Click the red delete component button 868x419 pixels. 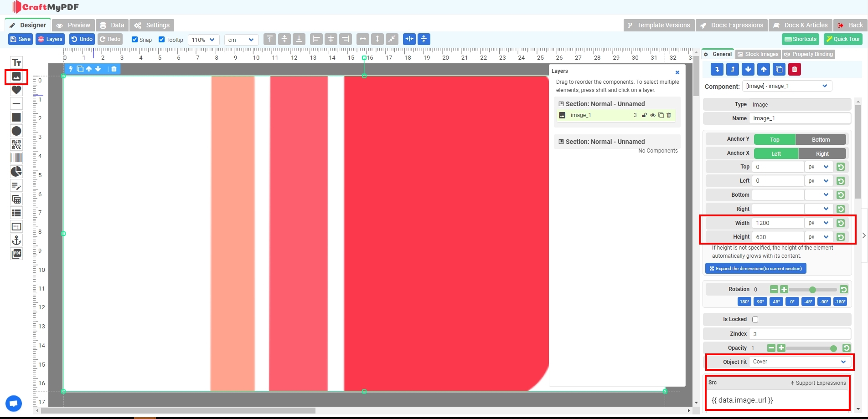(795, 69)
